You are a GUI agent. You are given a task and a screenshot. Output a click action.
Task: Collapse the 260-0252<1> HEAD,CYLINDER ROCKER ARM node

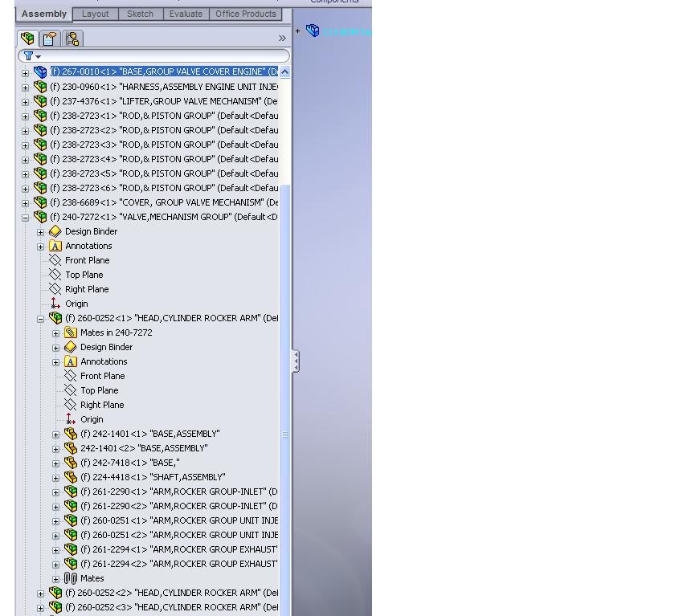40,319
